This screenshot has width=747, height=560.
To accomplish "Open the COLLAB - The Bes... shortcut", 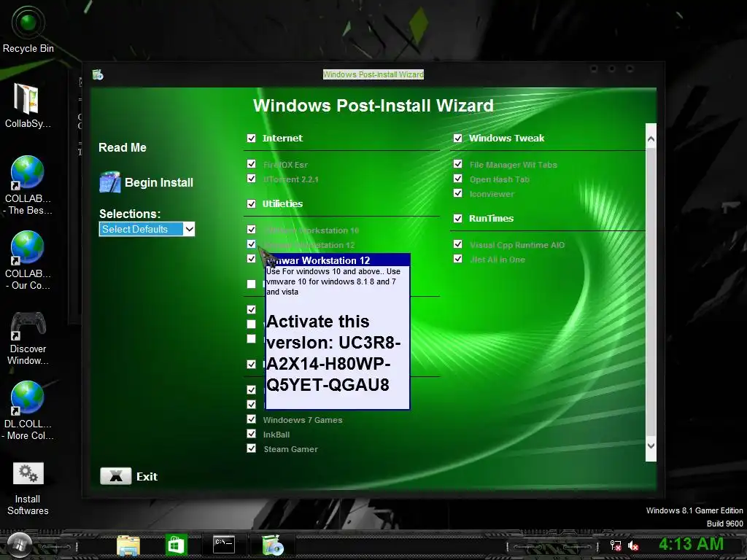I will 28,185.
